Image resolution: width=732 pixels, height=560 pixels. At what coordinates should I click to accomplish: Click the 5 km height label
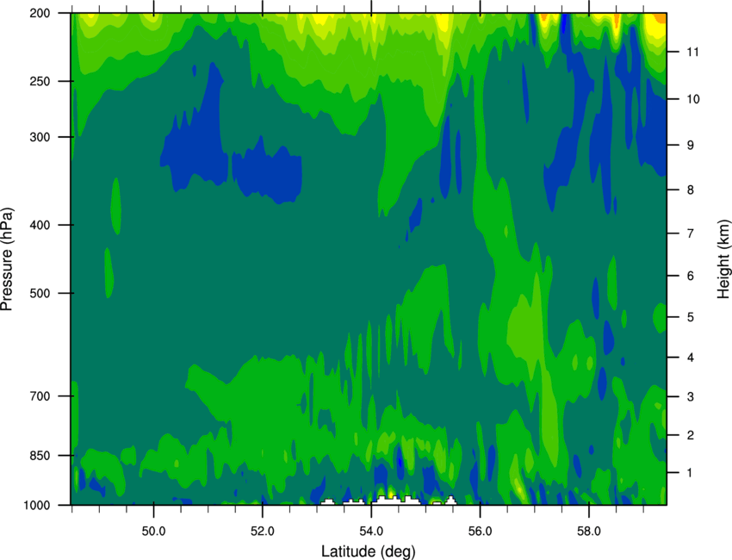pos(690,317)
